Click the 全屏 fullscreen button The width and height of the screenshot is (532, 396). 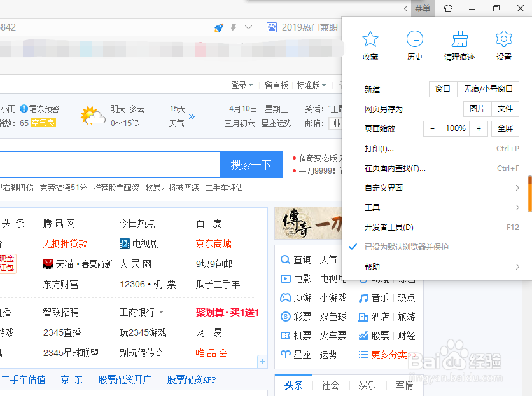(x=505, y=128)
